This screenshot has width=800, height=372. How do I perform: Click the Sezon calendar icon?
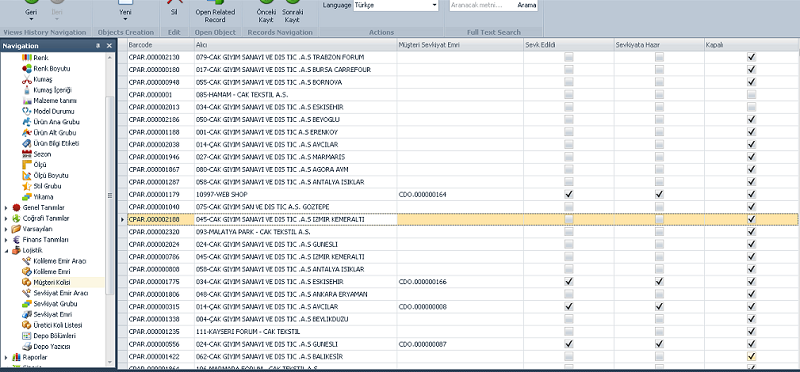[27, 154]
